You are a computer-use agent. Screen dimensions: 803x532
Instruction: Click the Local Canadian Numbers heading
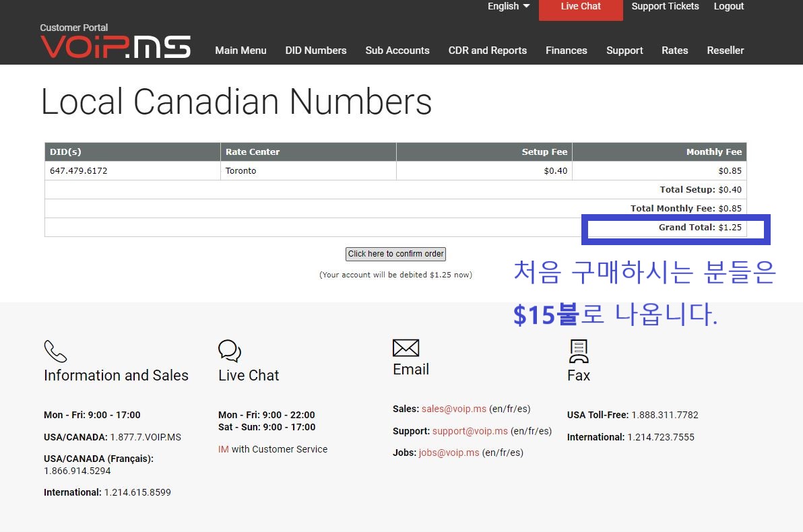coord(236,102)
